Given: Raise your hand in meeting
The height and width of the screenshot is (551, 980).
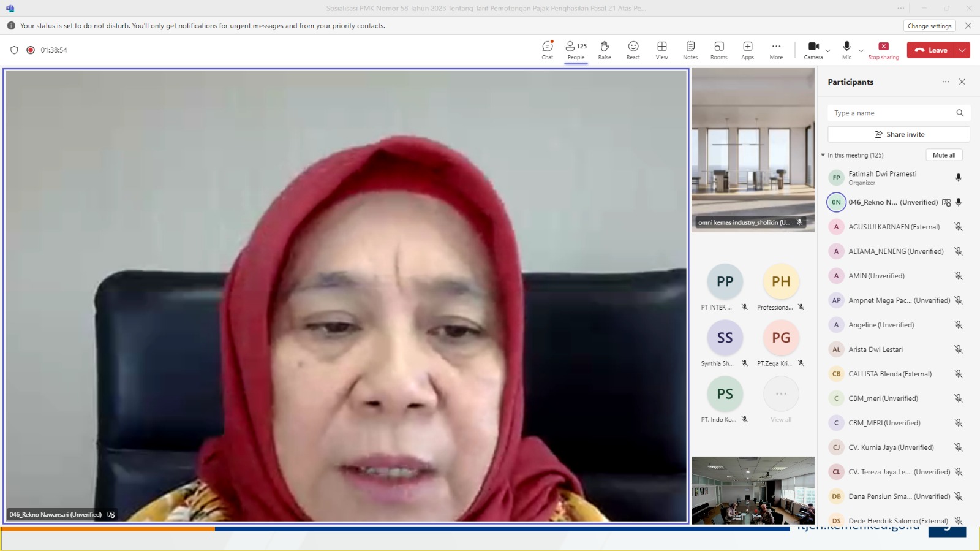Looking at the screenshot, I should click(605, 50).
